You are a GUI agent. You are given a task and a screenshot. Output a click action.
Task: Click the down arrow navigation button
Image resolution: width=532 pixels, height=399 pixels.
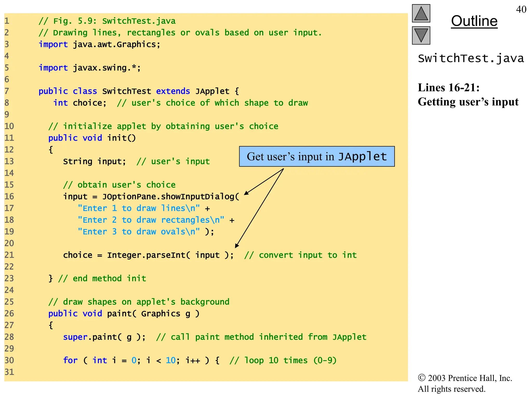[421, 35]
